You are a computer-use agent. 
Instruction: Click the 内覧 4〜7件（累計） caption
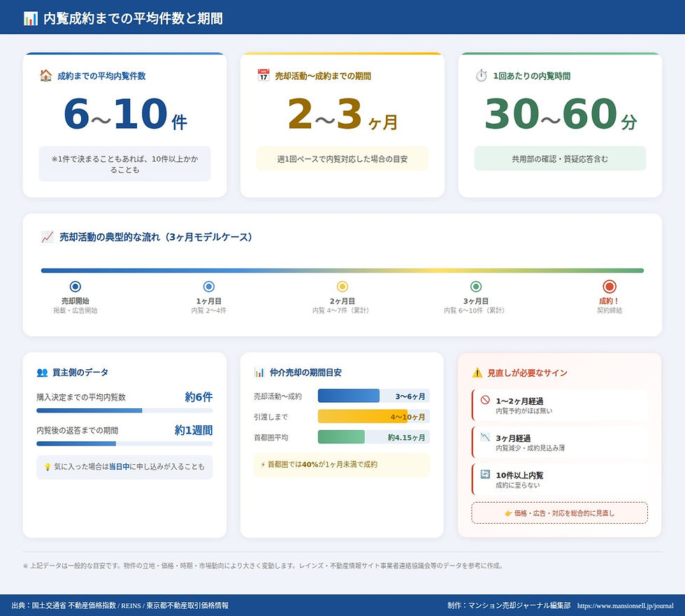342,310
